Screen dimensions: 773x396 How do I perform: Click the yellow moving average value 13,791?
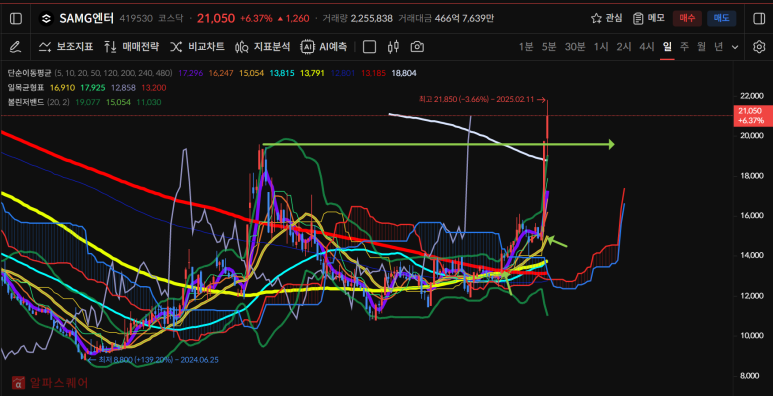312,73
